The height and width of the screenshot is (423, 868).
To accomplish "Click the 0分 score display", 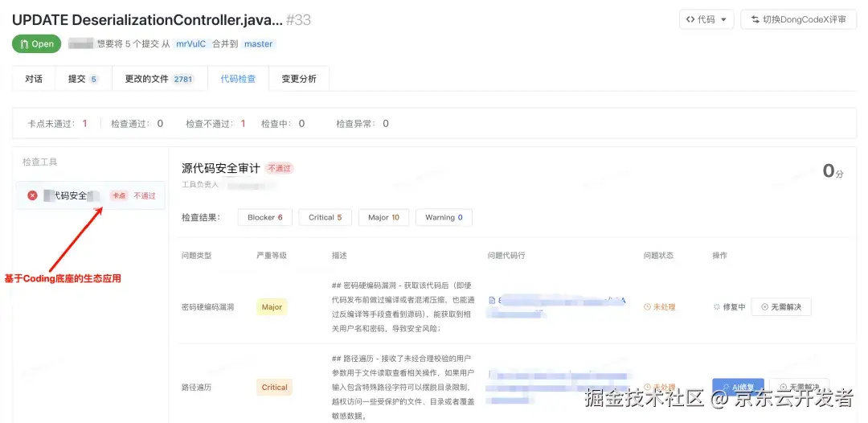I will (833, 171).
